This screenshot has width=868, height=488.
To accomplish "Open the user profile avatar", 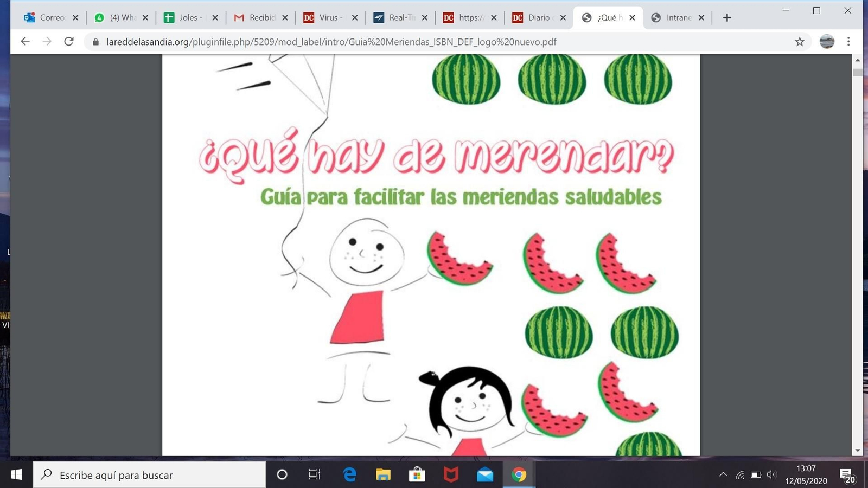I will tap(827, 42).
